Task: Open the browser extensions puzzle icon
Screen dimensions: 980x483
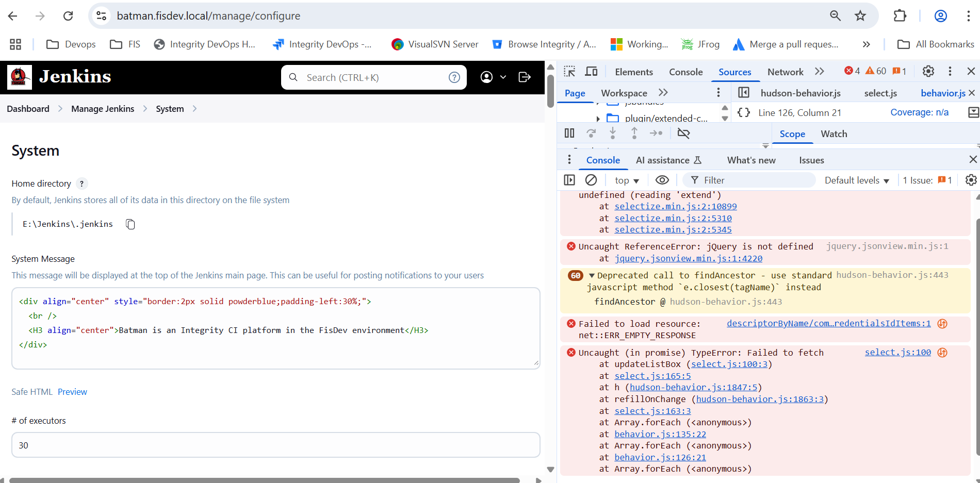Action: tap(900, 16)
